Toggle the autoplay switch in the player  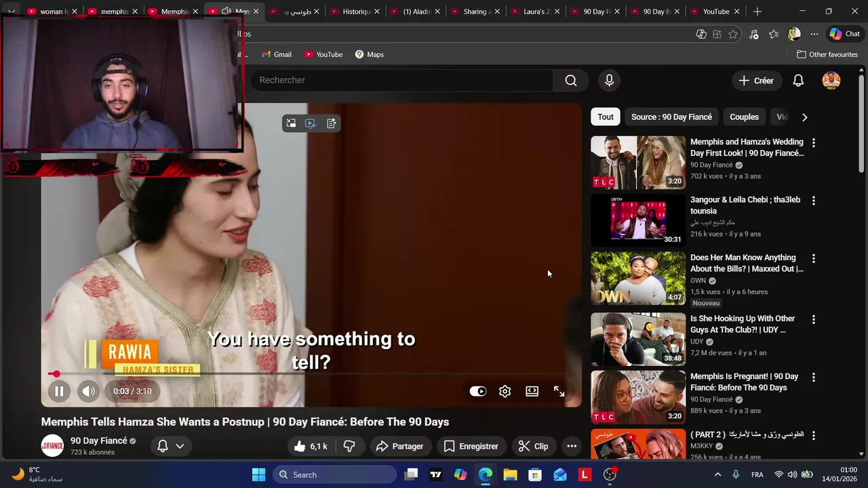[x=478, y=391]
